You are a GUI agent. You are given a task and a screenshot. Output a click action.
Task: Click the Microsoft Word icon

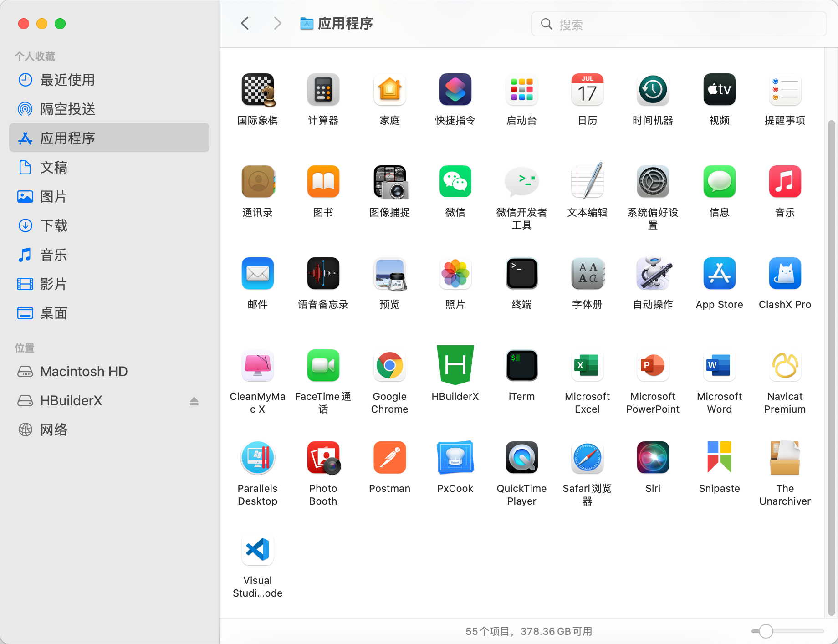coord(720,366)
